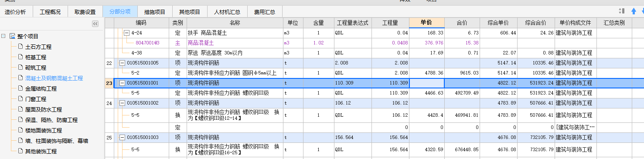Switch to the 造价分析 tab
Image resolution: width=644 pixels, height=159 pixels.
[x=15, y=12]
